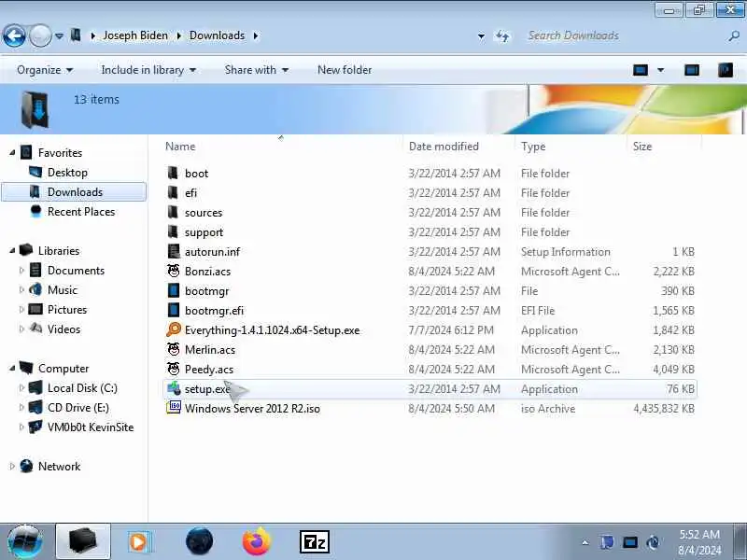This screenshot has width=747, height=560.
Task: Select Everything-1.4.1.1024.x64-Setup.exe icon
Action: 174,329
